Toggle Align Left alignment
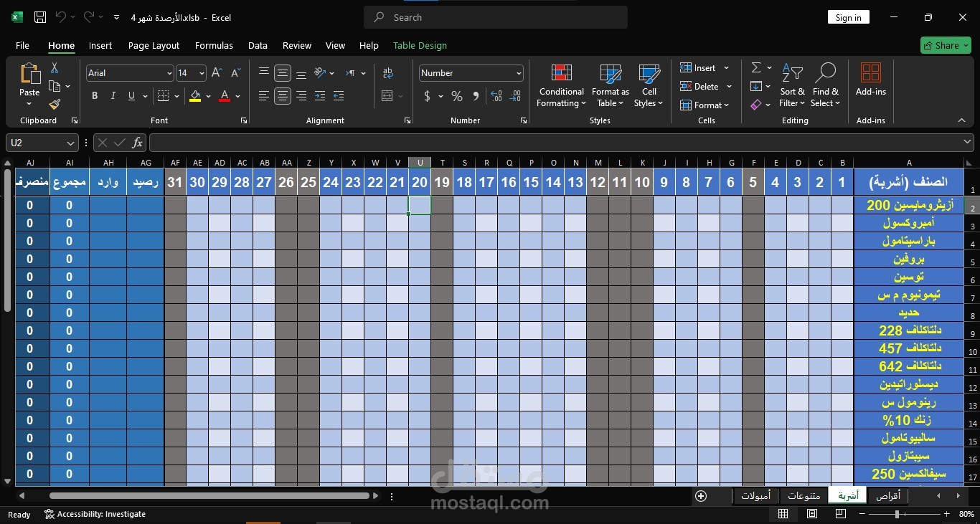Screen dimensions: 980x524 coord(264,96)
